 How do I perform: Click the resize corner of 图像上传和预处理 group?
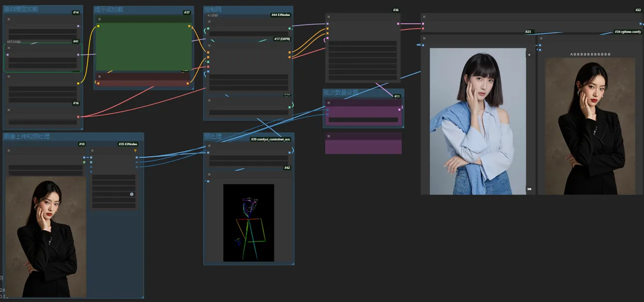(x=142, y=296)
